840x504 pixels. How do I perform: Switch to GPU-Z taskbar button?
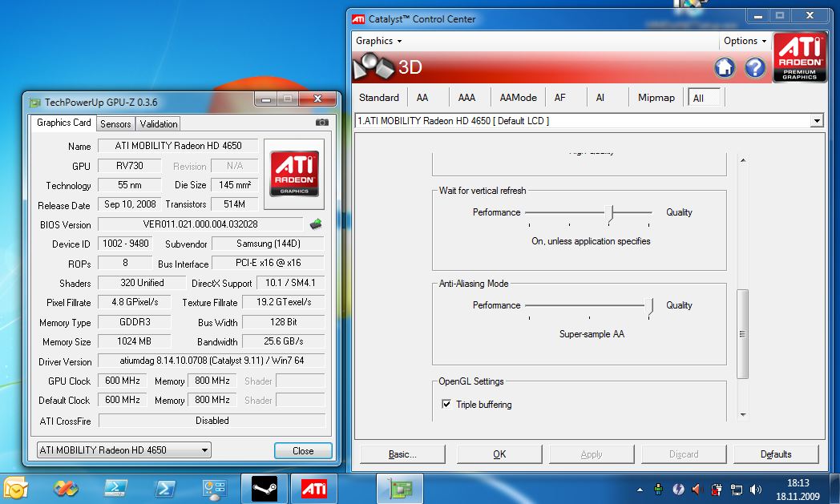click(400, 489)
